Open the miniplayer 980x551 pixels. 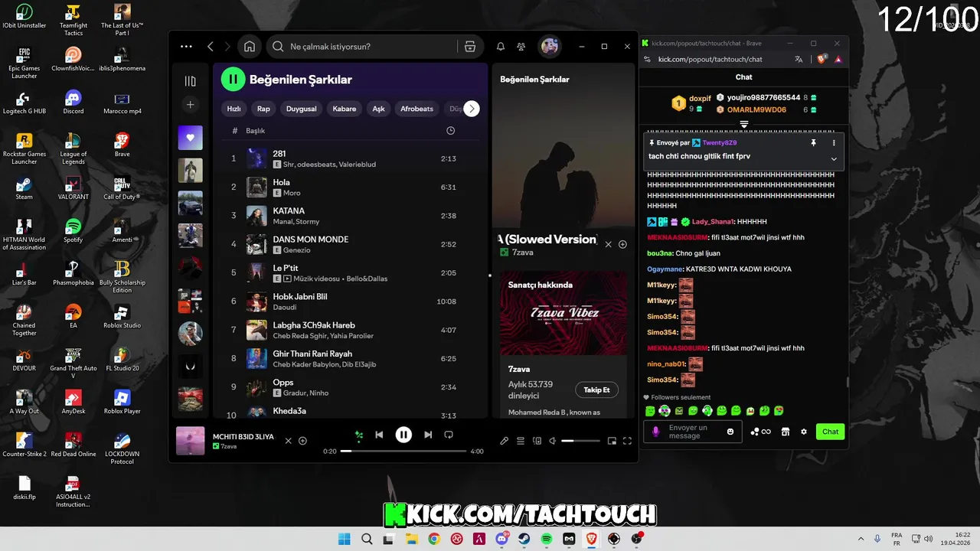click(x=612, y=441)
